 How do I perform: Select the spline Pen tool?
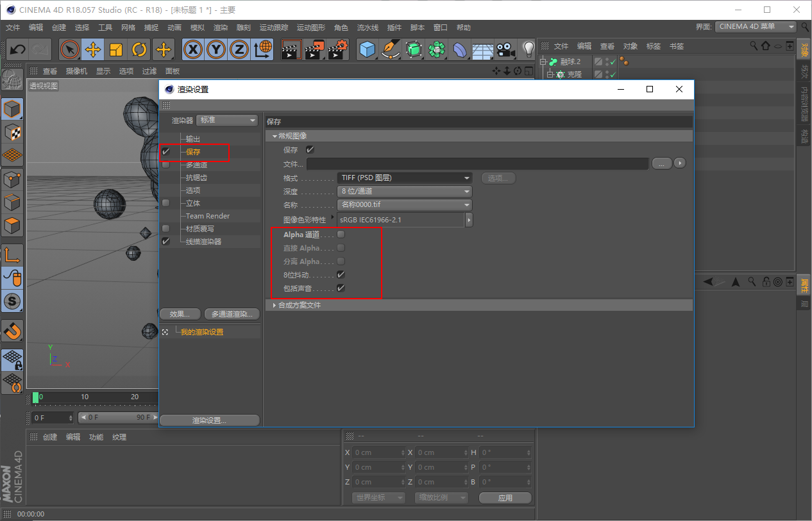391,49
